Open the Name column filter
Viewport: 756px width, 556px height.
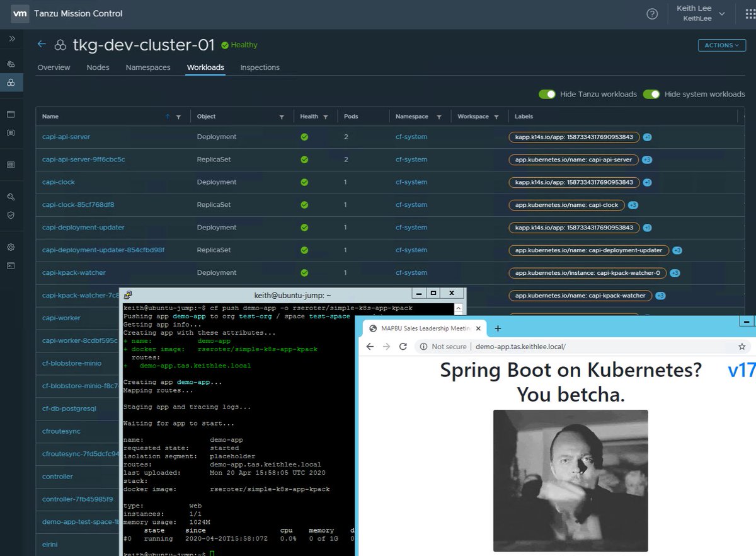178,117
